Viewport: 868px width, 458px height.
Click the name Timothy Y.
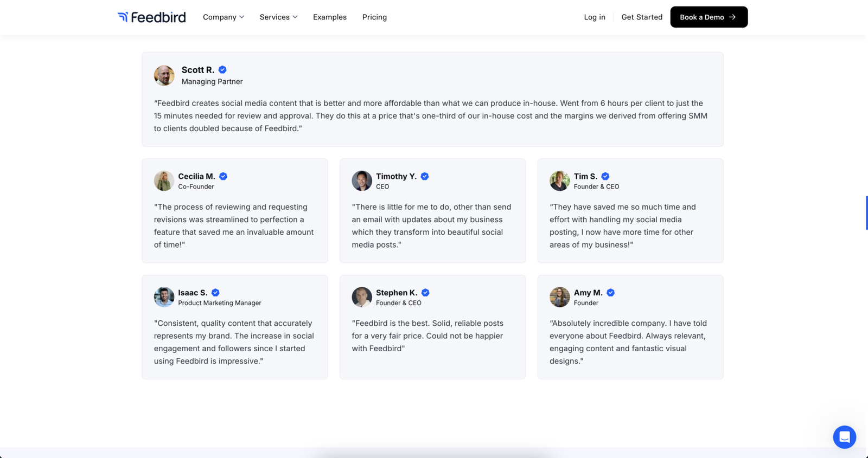[397, 176]
